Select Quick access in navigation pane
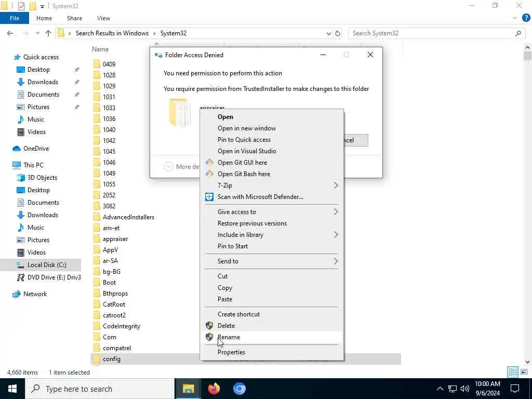 [41, 57]
